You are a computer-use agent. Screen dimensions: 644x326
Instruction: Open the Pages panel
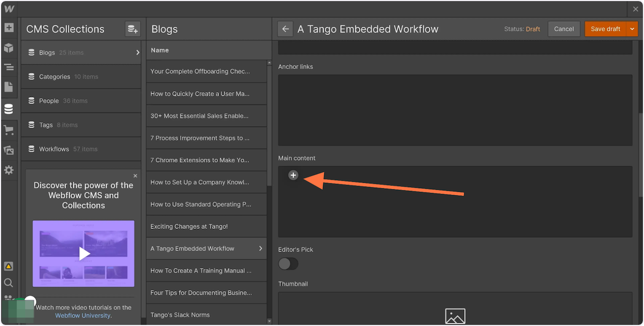[x=9, y=87]
